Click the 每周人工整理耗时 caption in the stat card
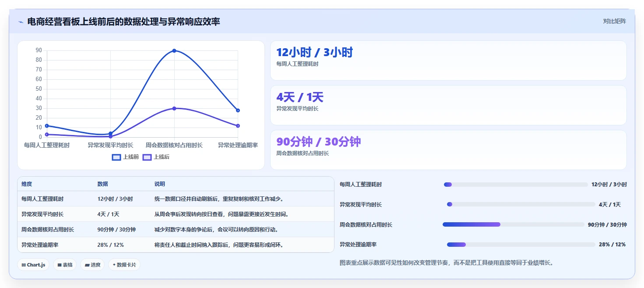 tap(297, 64)
